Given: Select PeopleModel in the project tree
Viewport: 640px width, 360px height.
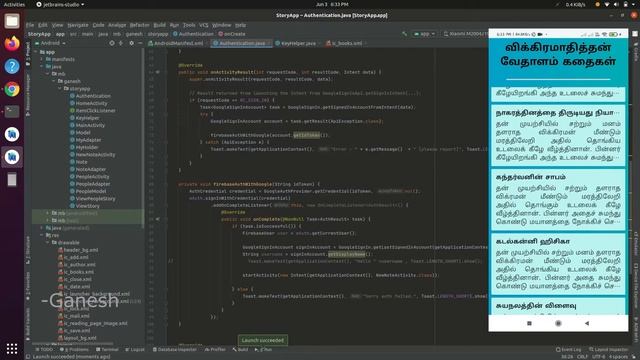Looking at the screenshot, I should 91,191.
